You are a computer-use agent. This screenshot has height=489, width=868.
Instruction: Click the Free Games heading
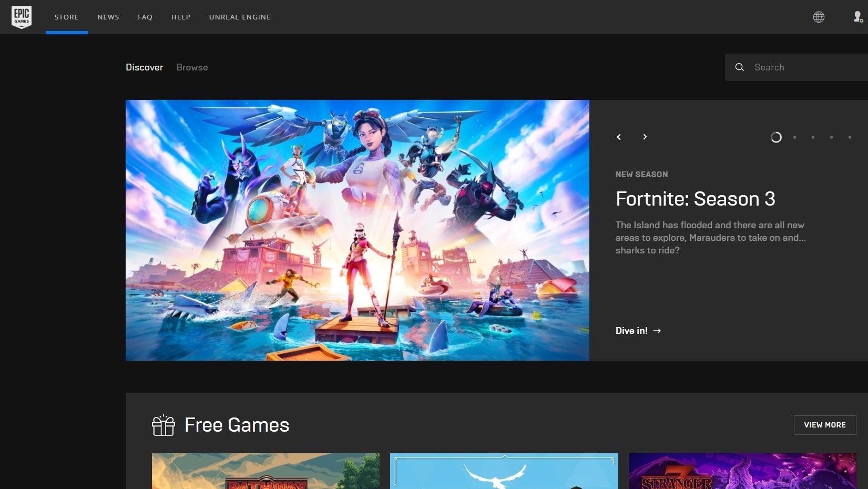(x=237, y=425)
